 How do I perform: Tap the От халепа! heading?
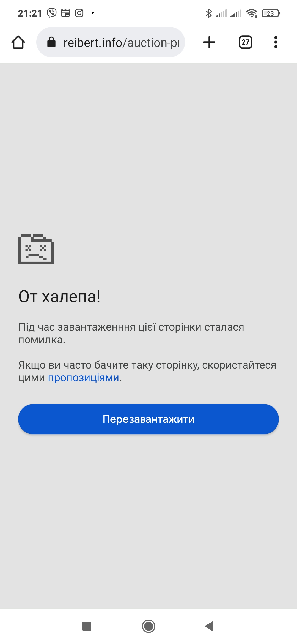coord(59,296)
